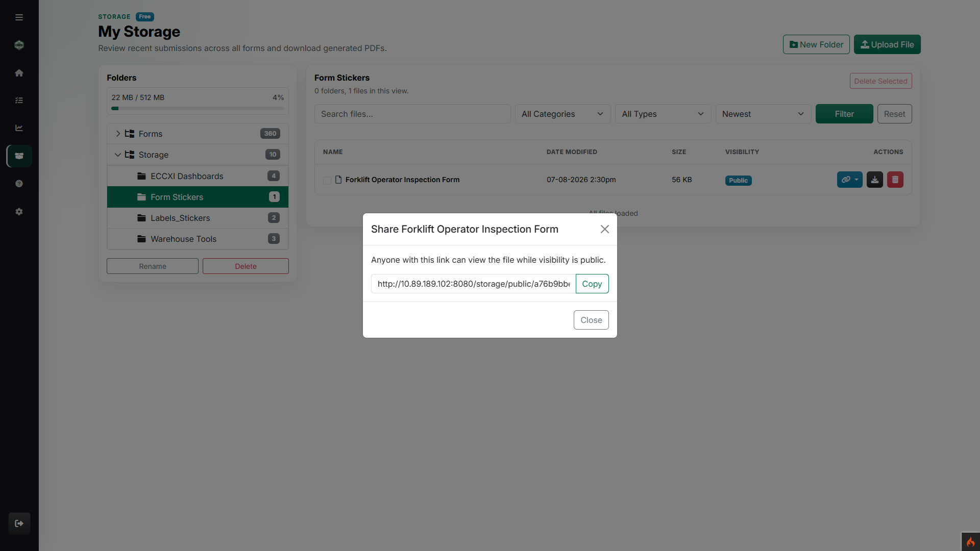Click the Search files input box
The width and height of the screenshot is (980, 551).
pyautogui.click(x=412, y=114)
